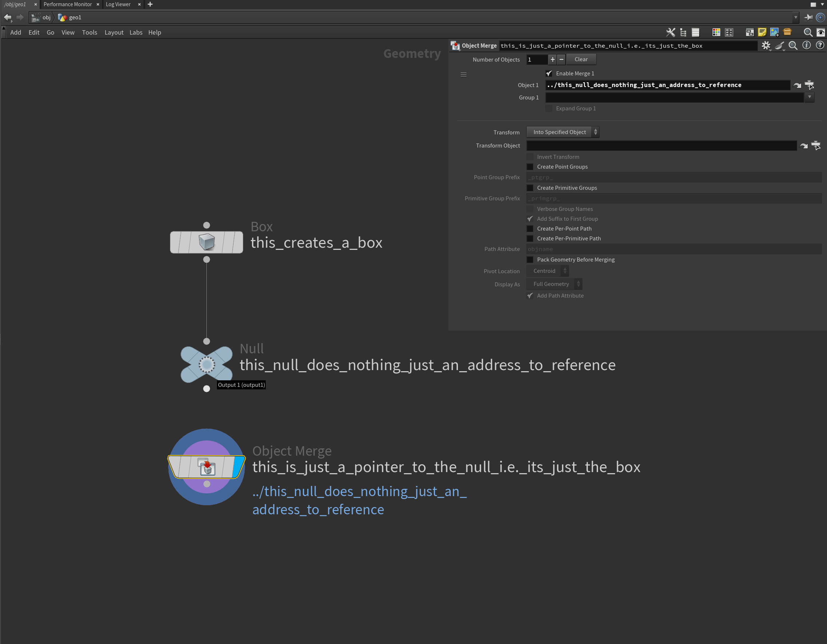Open the Transform dropdown menu

(x=563, y=132)
